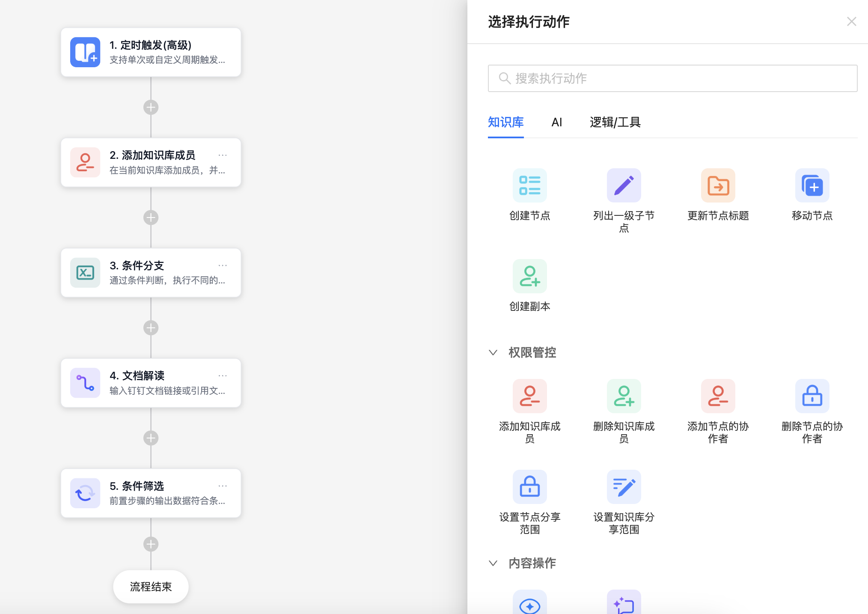Viewport: 868px width, 614px height.
Task: Open more options for step 2 添加知识库成员
Action: click(223, 155)
